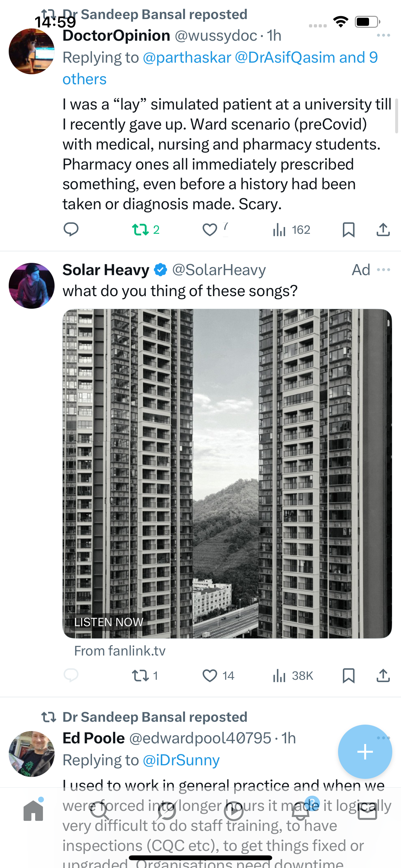The height and width of the screenshot is (868, 401).
Task: Undo repost on DoctorOpinion's tweet
Action: 140,230
